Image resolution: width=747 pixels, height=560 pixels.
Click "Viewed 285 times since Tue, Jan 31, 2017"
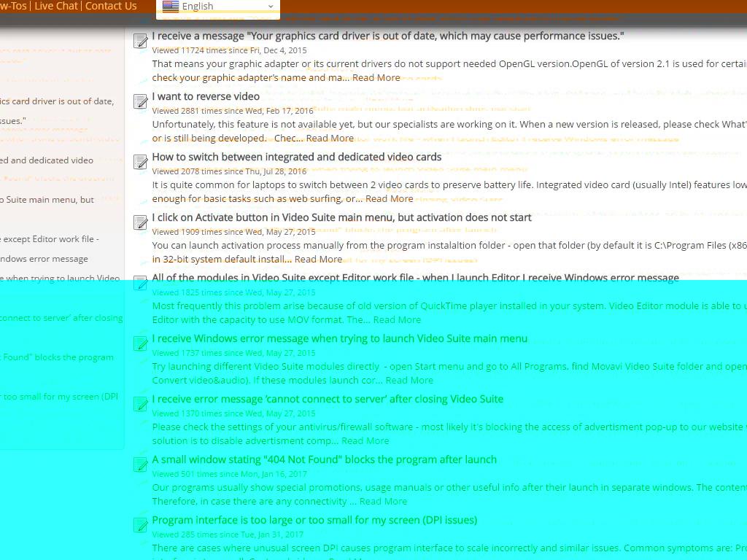(x=228, y=534)
